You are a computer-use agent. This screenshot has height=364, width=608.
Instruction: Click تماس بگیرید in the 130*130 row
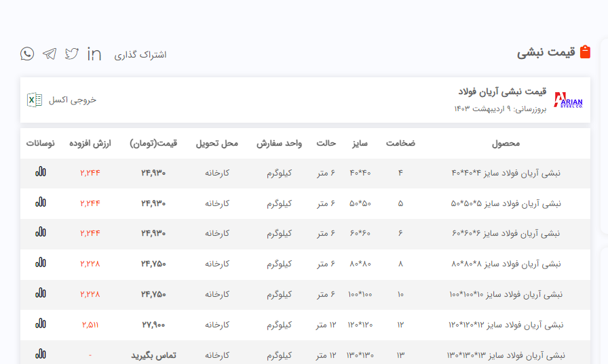(153, 355)
